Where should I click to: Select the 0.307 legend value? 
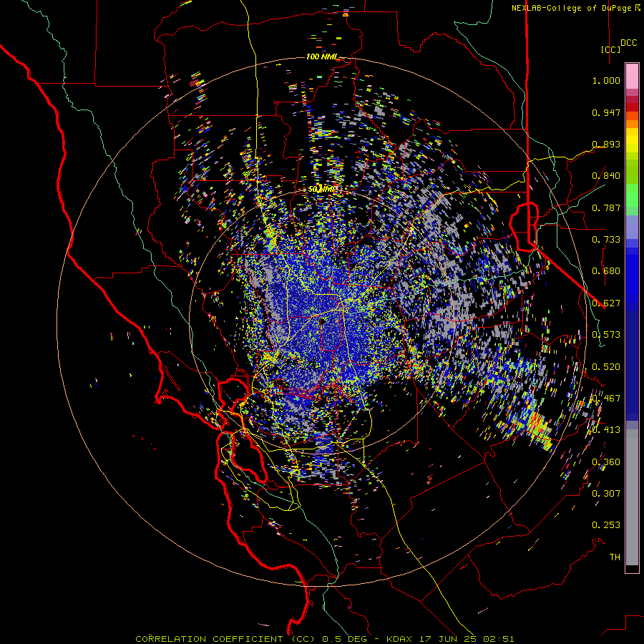(x=606, y=493)
